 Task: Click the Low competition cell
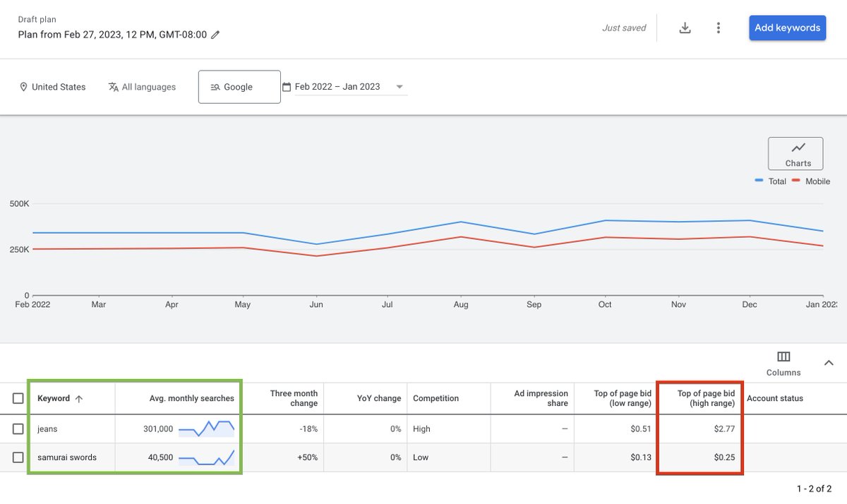point(421,457)
